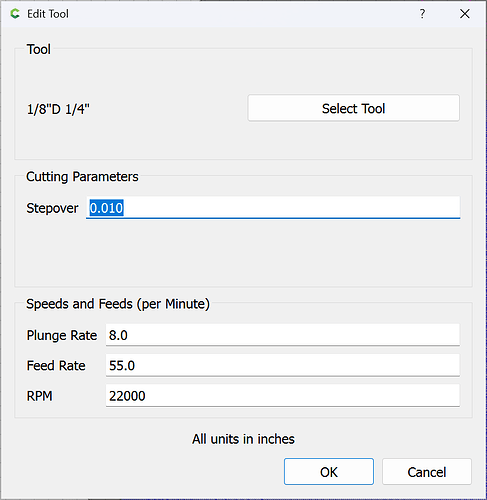This screenshot has width=487, height=500.
Task: Open the question mark help button
Action: coord(422,14)
